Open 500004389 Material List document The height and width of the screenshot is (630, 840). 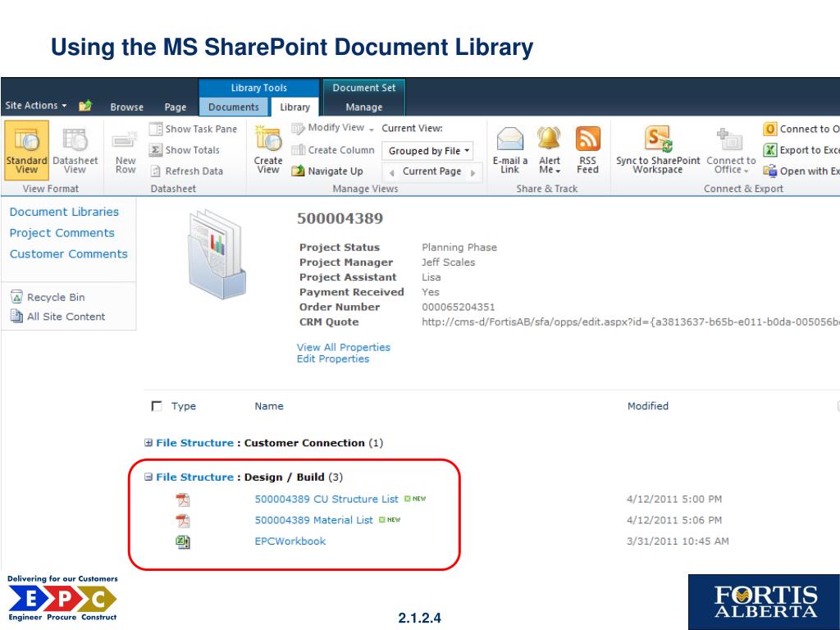tap(313, 520)
